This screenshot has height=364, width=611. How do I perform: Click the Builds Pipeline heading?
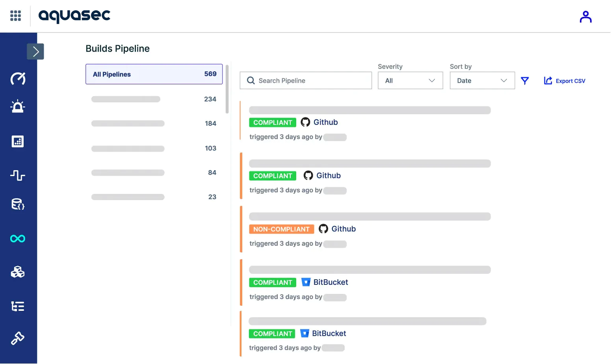118,48
